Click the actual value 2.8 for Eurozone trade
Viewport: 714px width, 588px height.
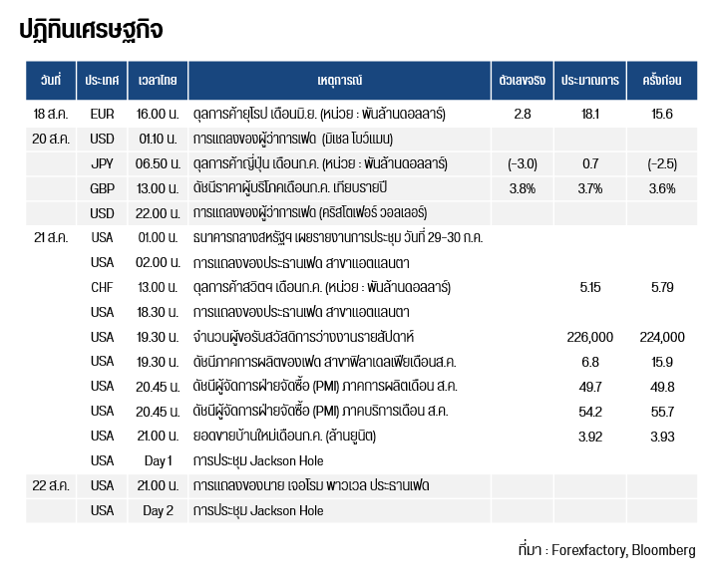[x=522, y=114]
